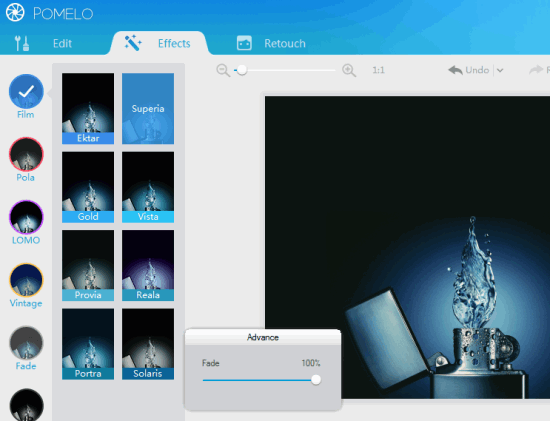Click the Effects magic wand icon

point(133,43)
